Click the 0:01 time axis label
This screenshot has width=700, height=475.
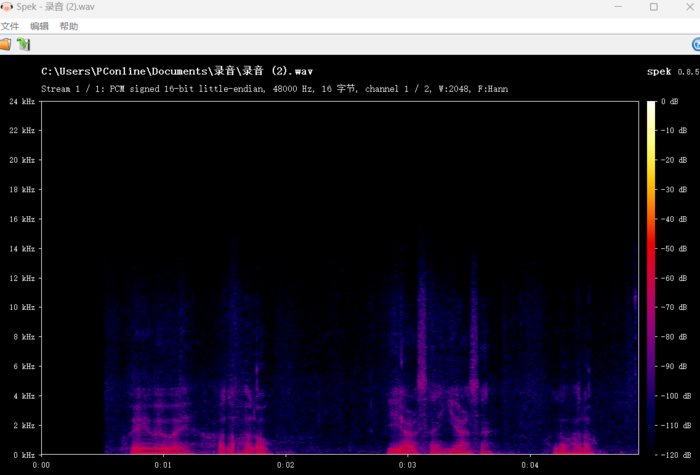click(163, 465)
